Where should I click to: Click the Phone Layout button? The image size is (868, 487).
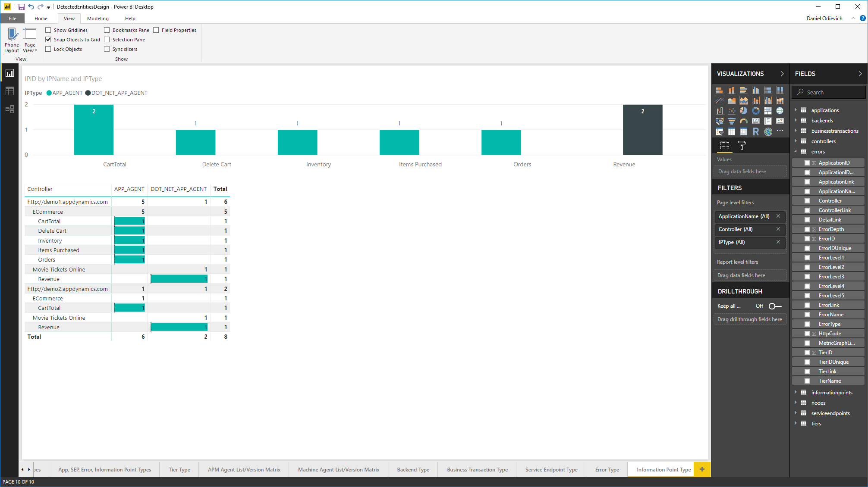(12, 40)
